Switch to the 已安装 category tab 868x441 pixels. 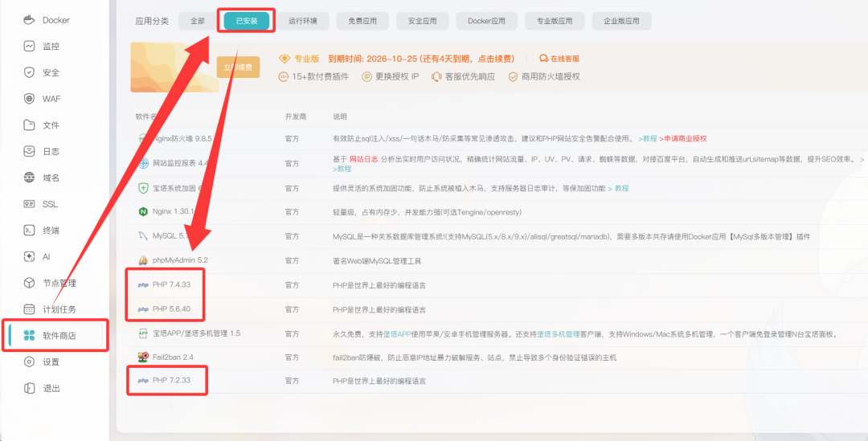pyautogui.click(x=247, y=21)
